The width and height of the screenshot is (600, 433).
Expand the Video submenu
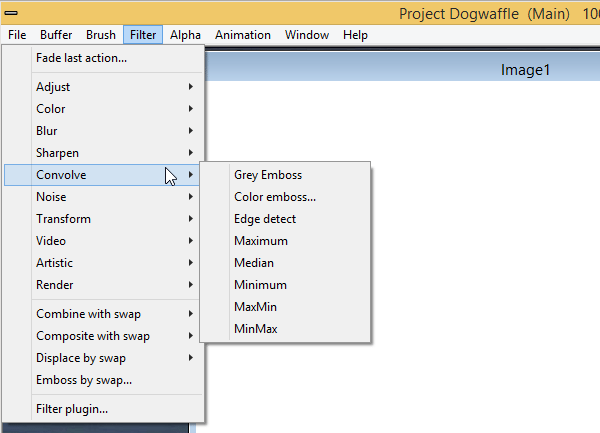(x=103, y=241)
